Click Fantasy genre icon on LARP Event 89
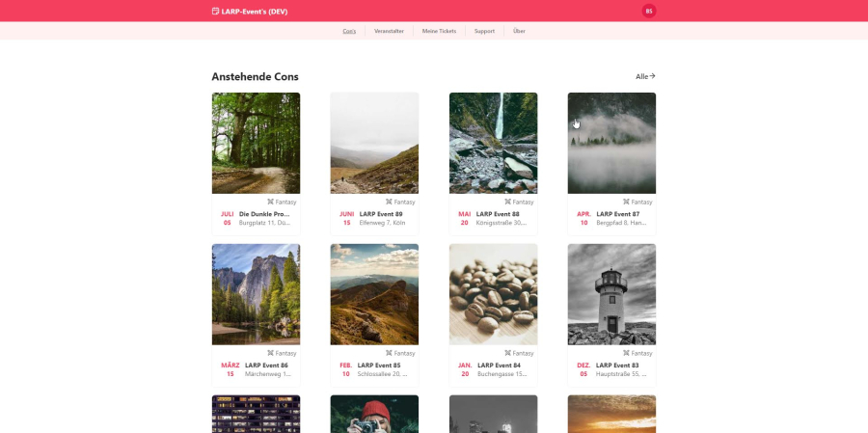Image resolution: width=868 pixels, height=433 pixels. [389, 202]
